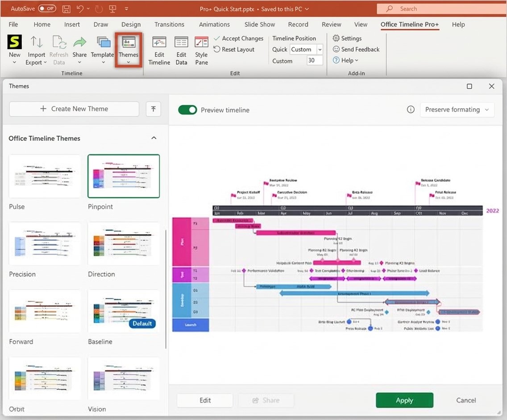Switch to the Design tab

click(x=131, y=25)
